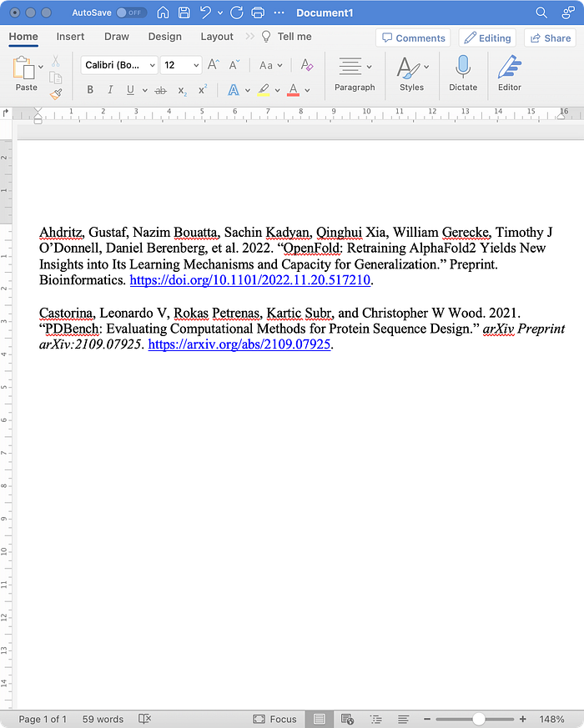Open Paragraph settings group
The height and width of the screenshot is (728, 584).
point(355,73)
